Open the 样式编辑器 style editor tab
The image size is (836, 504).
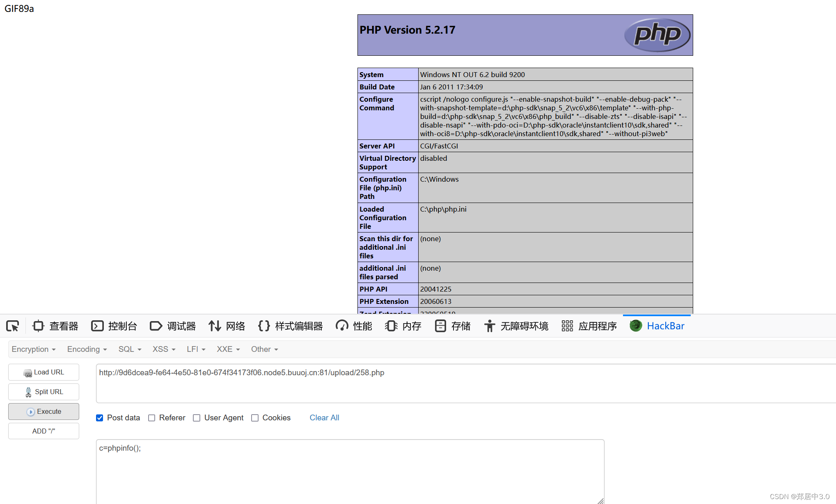click(290, 326)
